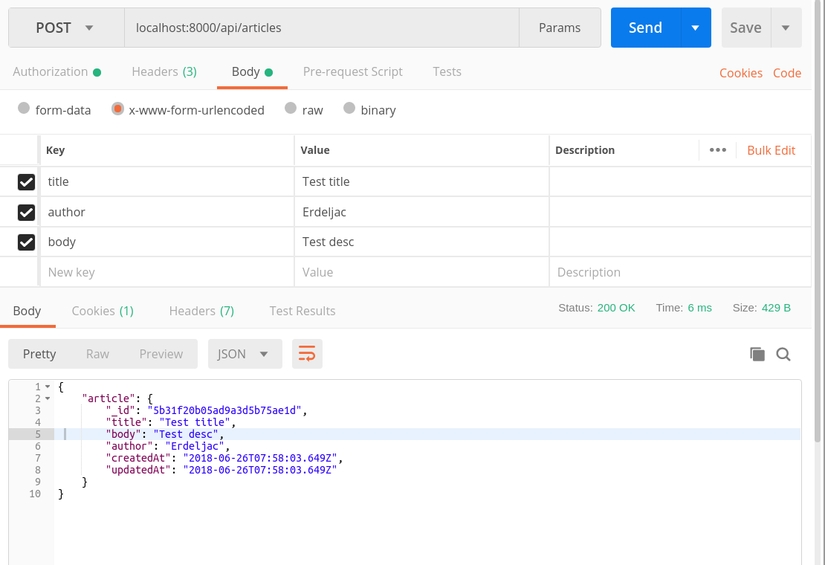Click the request URL input field
825x565 pixels.
(320, 28)
